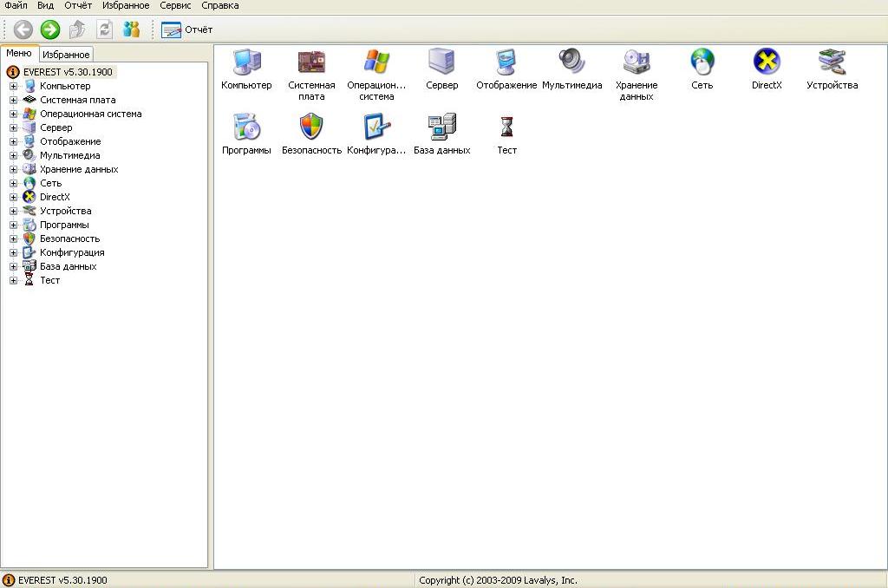
Task: Open the Справка menu
Action: 219,6
